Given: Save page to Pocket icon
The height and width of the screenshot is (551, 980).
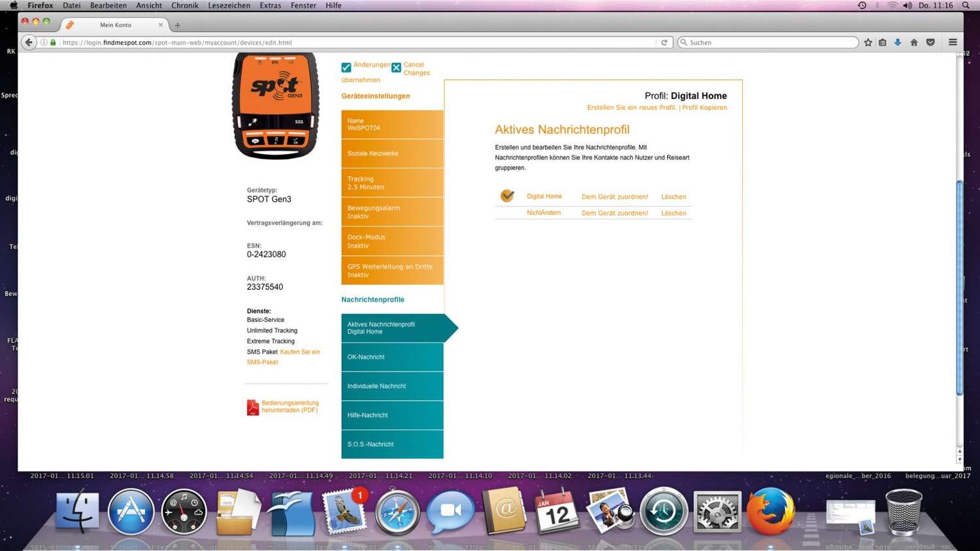Looking at the screenshot, I should 930,42.
